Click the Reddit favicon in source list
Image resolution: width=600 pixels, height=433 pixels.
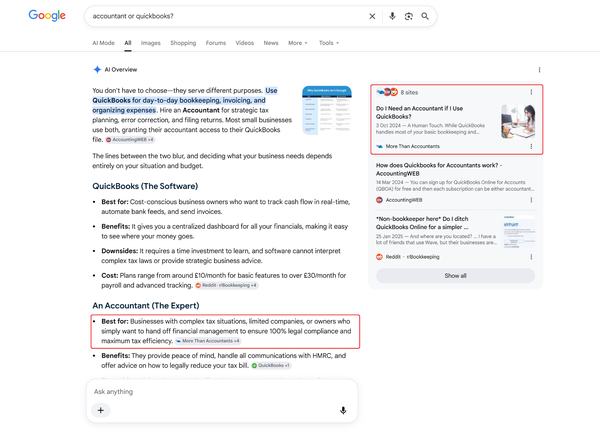pyautogui.click(x=379, y=257)
